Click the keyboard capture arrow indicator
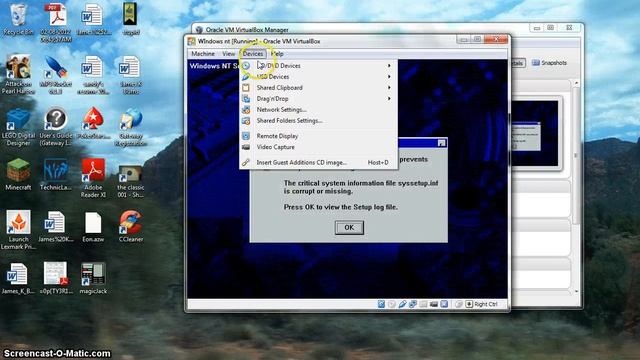640x360 pixels. (469, 304)
